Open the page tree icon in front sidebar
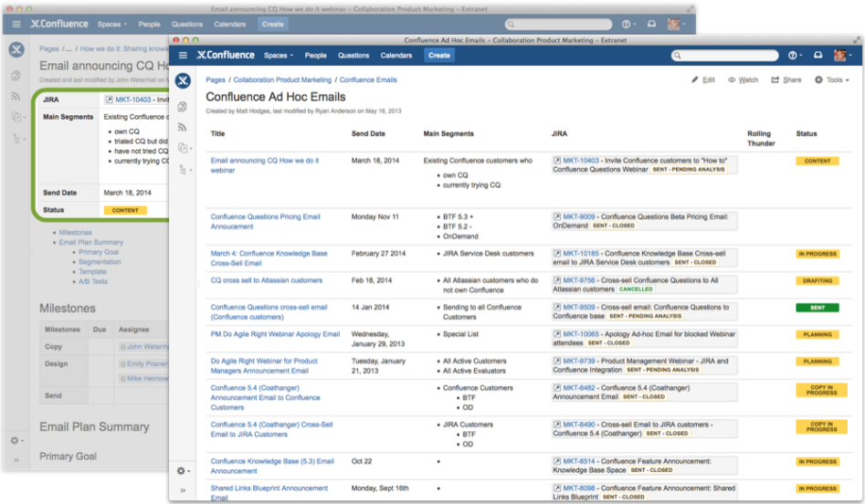865x504 pixels. tap(183, 170)
